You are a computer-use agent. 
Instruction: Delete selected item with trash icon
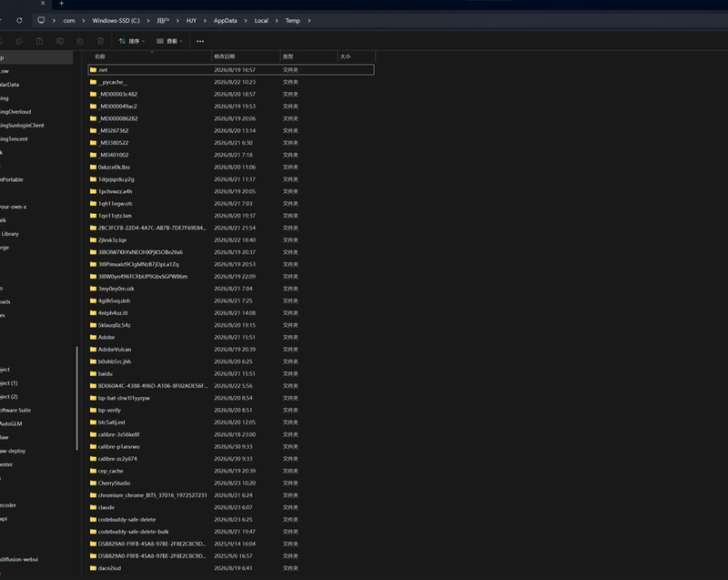coord(101,41)
